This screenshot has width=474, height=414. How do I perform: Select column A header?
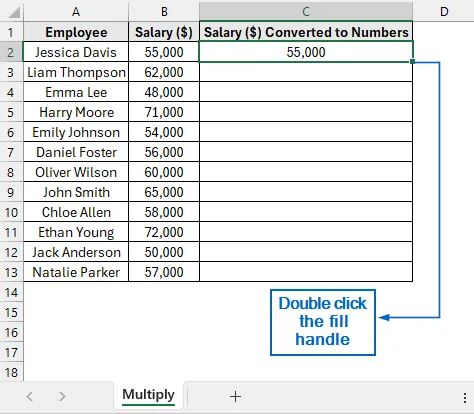[x=76, y=12]
